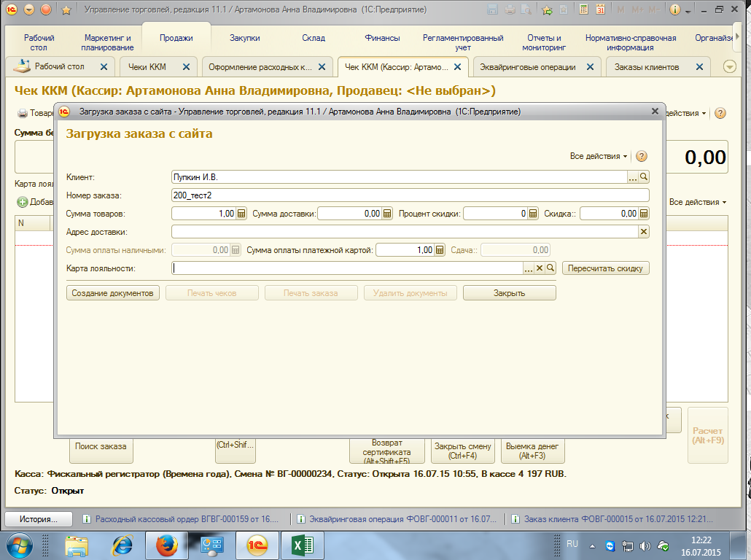Click the add to favorites star-arrow icon
751x560 pixels.
(547, 9)
